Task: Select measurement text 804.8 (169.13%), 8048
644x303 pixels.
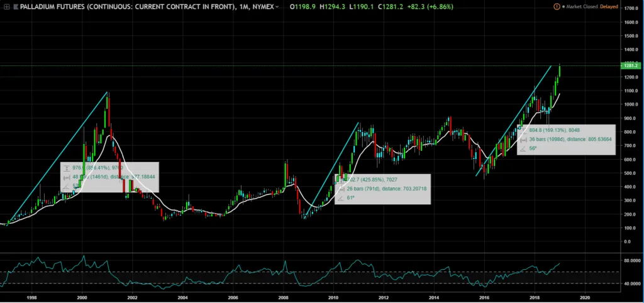Action: [x=556, y=130]
